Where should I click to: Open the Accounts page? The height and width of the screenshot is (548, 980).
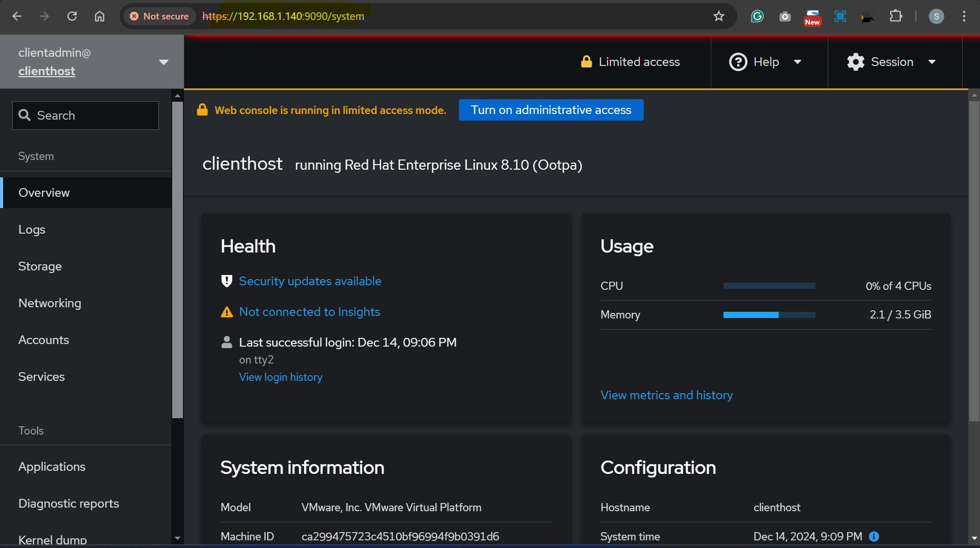(x=86, y=340)
